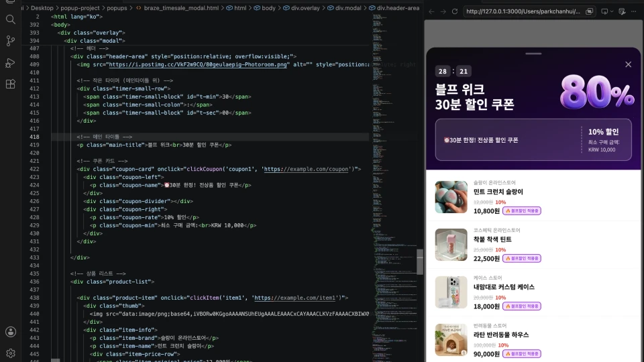Open the 내맘대로 커스텀 케이스 product thumbnail
The width and height of the screenshot is (644, 362).
point(451,292)
